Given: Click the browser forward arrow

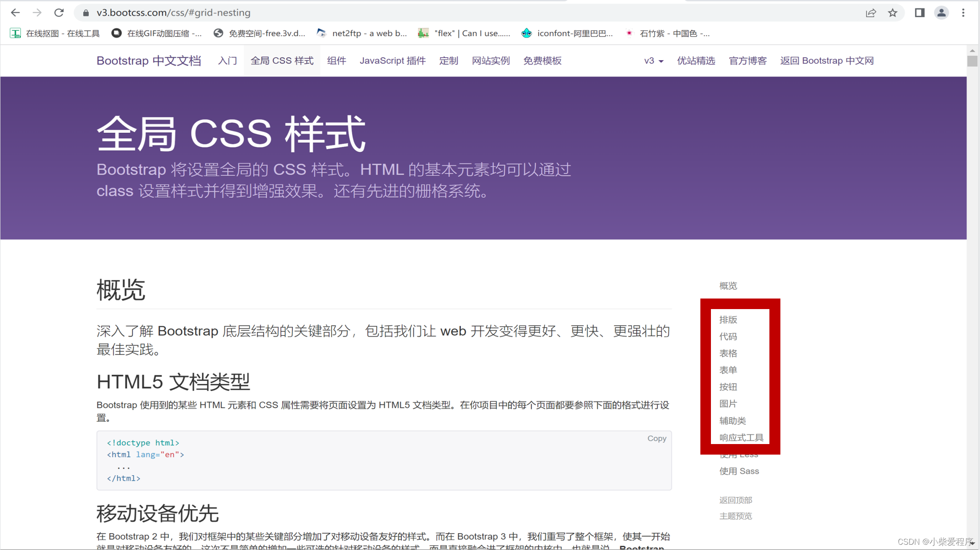Looking at the screenshot, I should tap(37, 13).
